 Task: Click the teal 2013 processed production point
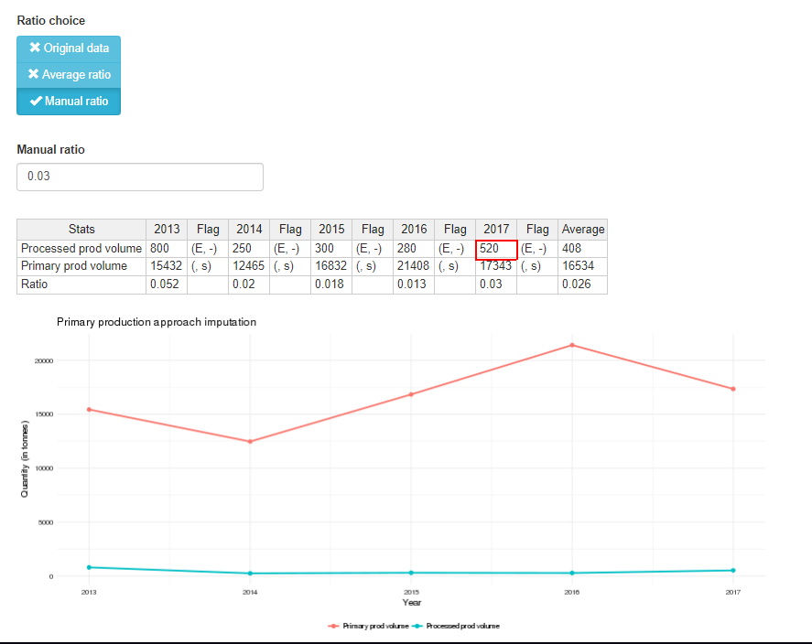pos(89,567)
